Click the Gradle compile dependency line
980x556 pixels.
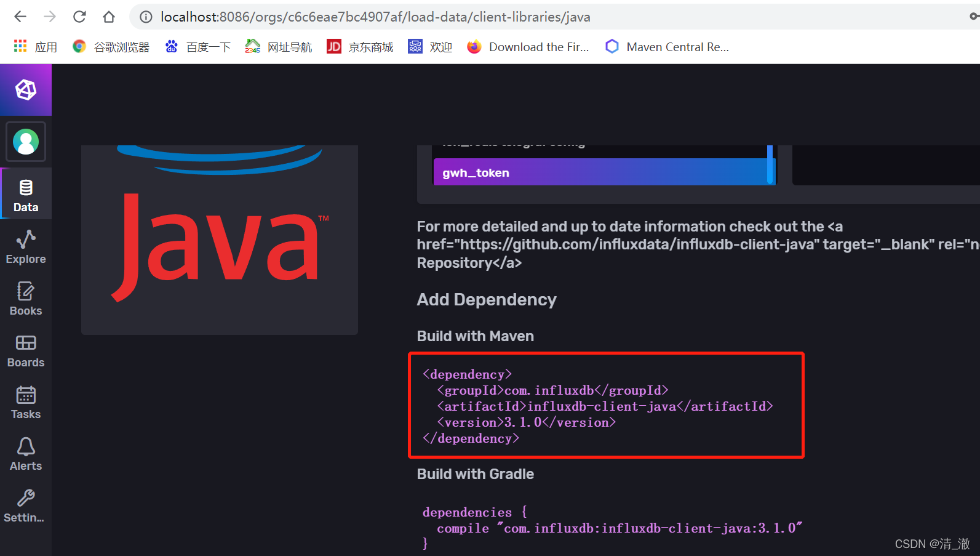pos(619,528)
